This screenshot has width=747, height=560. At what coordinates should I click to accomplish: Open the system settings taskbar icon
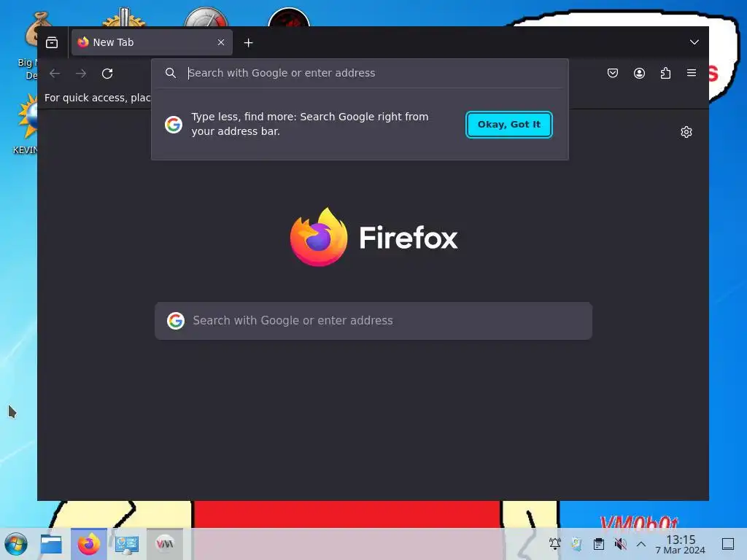127,544
